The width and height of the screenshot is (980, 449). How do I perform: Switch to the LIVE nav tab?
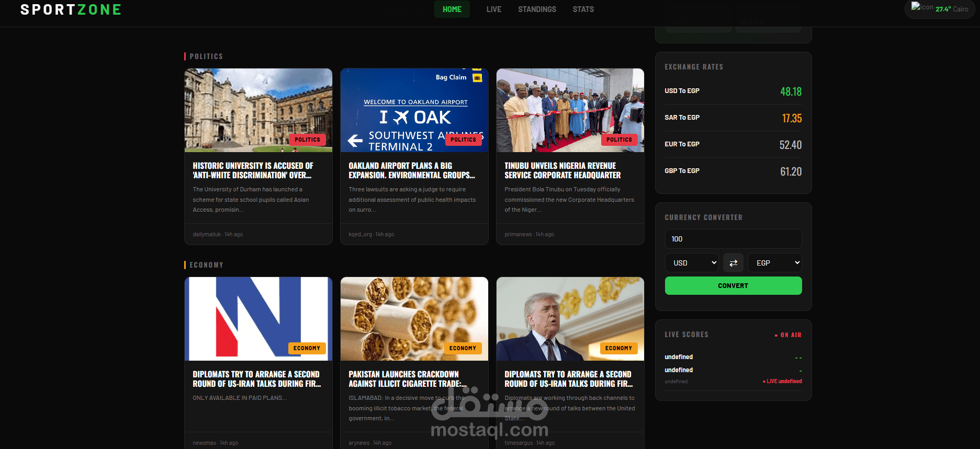pos(493,9)
